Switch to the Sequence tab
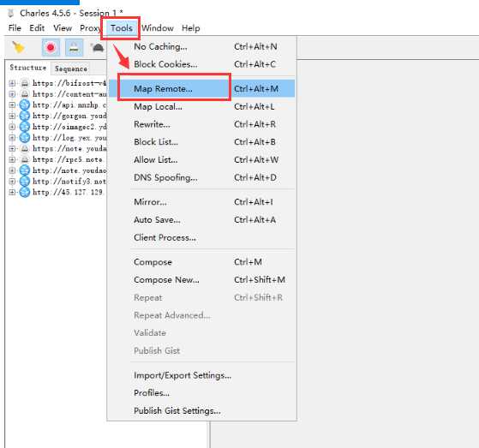 [x=71, y=69]
